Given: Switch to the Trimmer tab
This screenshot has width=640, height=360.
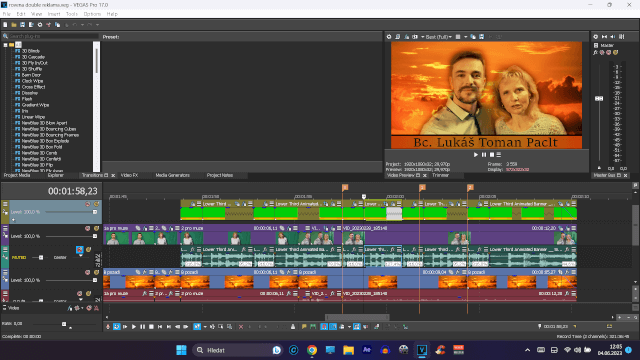Looking at the screenshot, I should click(440, 175).
